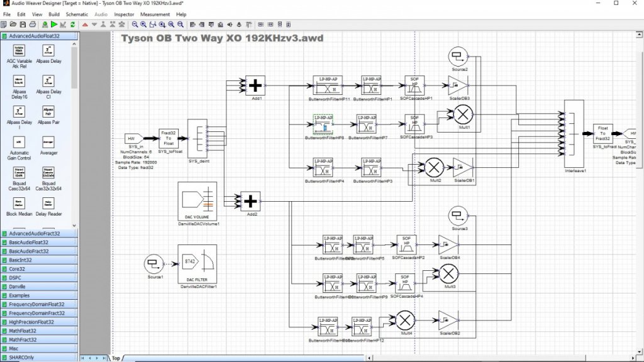The image size is (644, 362).
Task: Select the Mult2 multiplier block
Action: (x=434, y=167)
